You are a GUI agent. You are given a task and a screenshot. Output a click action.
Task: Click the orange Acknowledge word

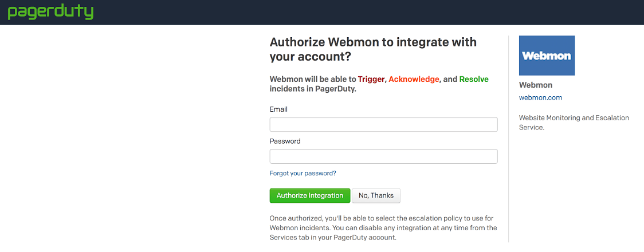[414, 79]
